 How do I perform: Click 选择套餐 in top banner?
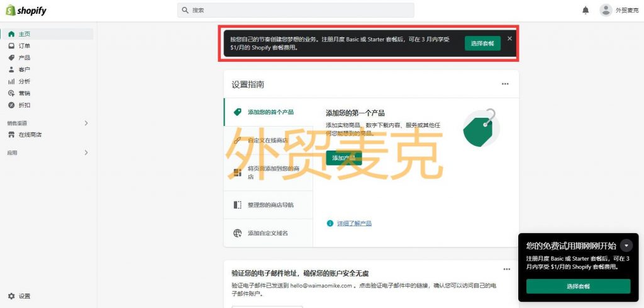482,43
